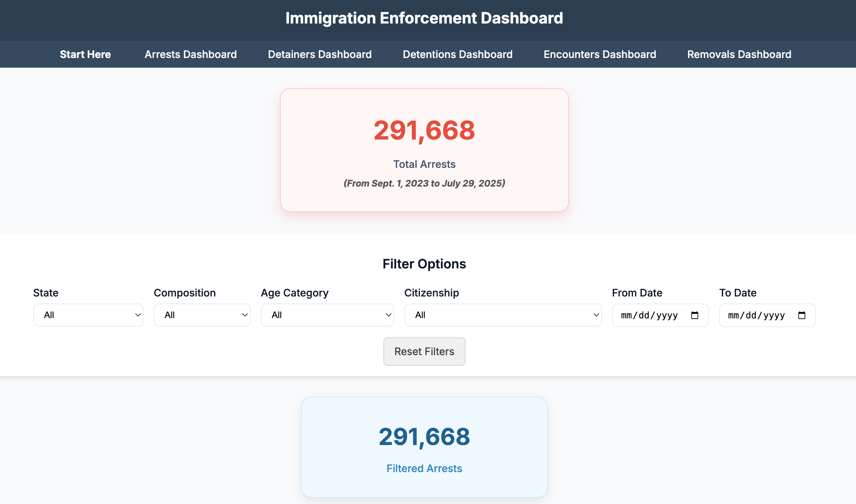Click the Reset Filters button

point(424,351)
